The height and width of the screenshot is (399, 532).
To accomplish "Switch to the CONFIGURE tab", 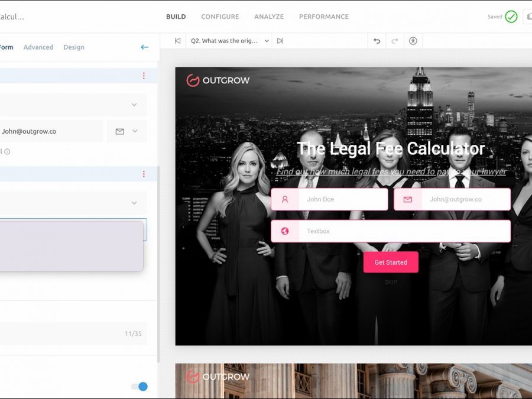I will (220, 17).
